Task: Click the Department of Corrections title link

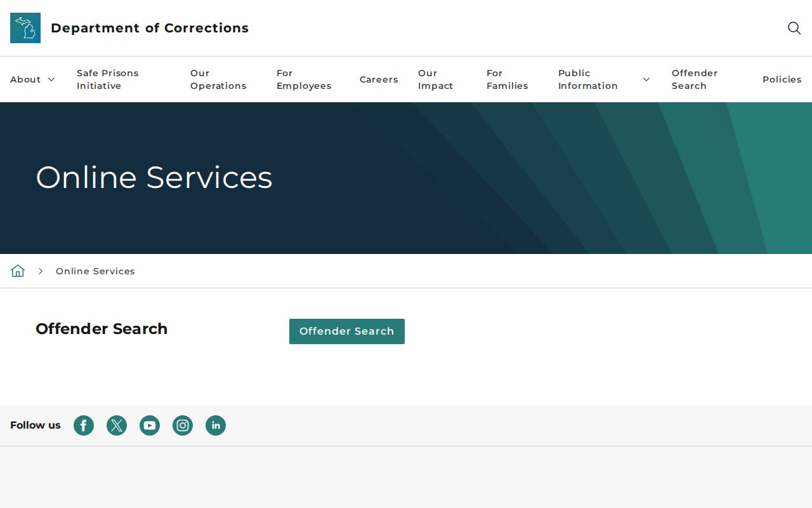Action: [x=150, y=28]
